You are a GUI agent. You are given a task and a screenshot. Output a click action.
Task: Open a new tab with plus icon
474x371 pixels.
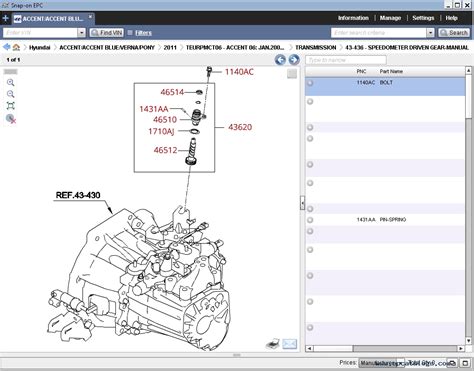click(x=5, y=18)
